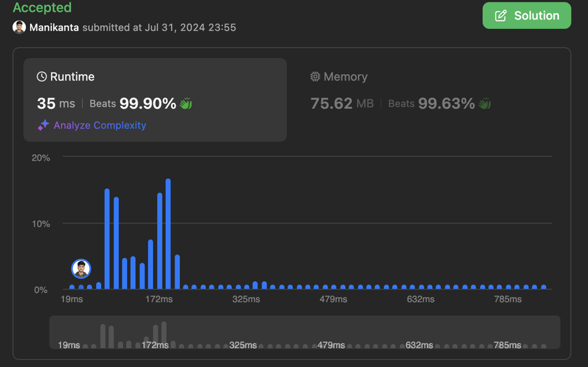Click the pencil icon inside the Solution button

(501, 16)
